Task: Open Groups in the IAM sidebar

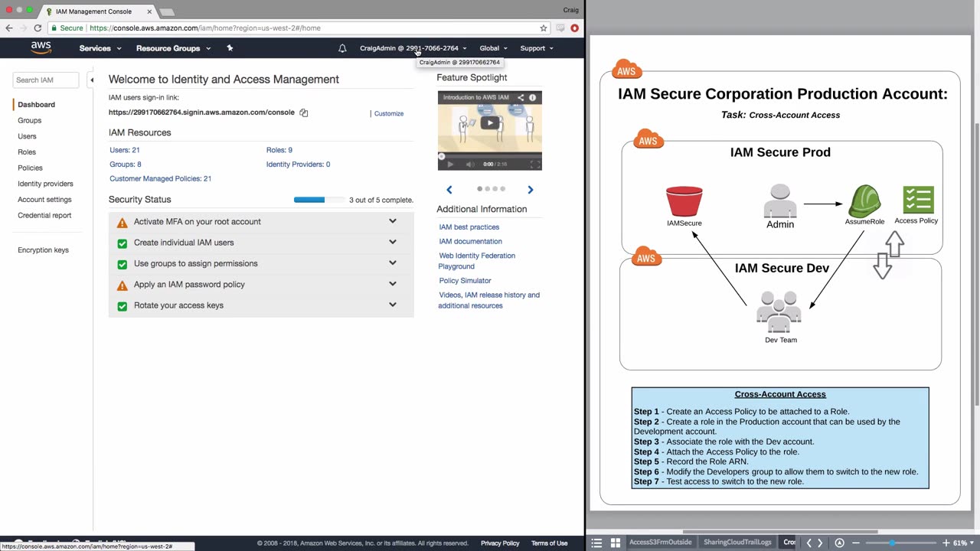Action: click(29, 120)
